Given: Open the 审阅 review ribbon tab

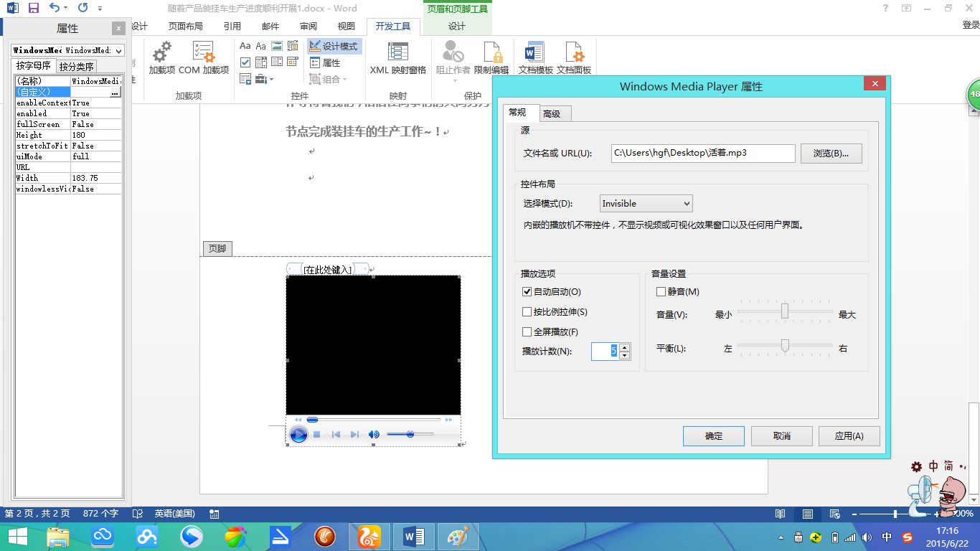Looking at the screenshot, I should point(308,27).
